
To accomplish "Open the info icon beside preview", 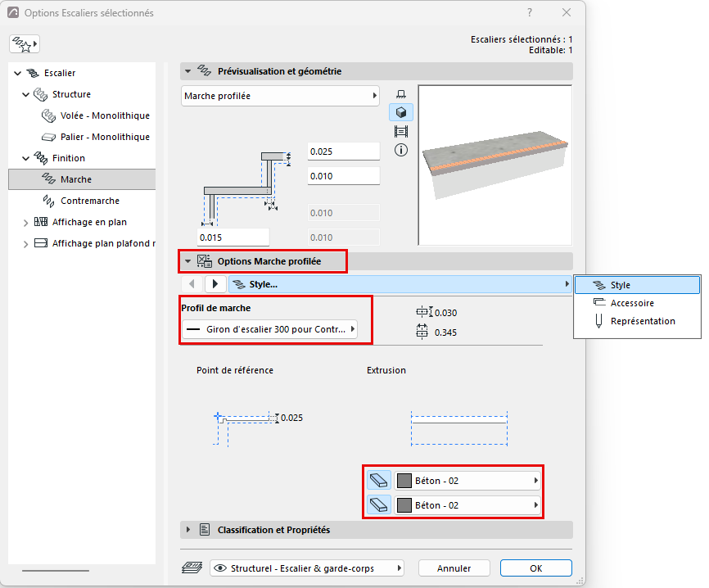I will (x=401, y=150).
